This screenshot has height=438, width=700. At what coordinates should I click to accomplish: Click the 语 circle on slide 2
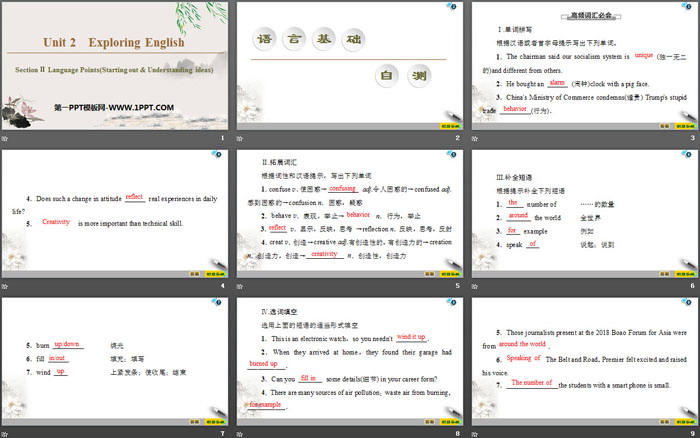click(264, 39)
